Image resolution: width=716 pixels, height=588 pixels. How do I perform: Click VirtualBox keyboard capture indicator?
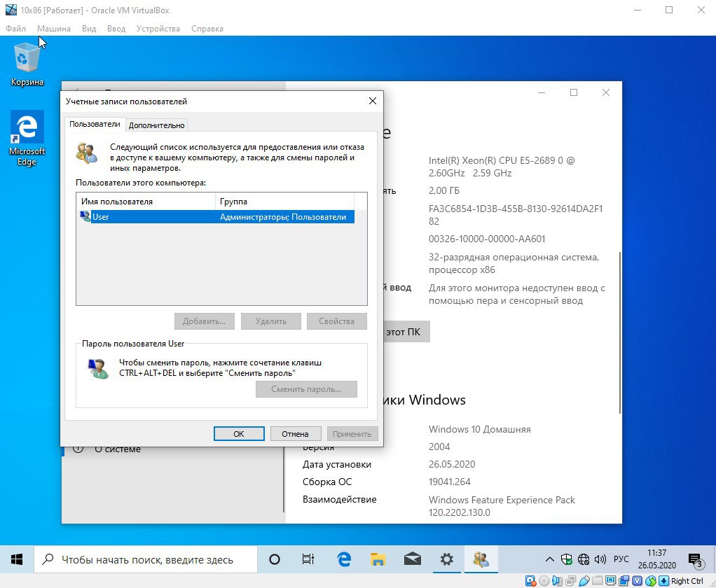[664, 581]
